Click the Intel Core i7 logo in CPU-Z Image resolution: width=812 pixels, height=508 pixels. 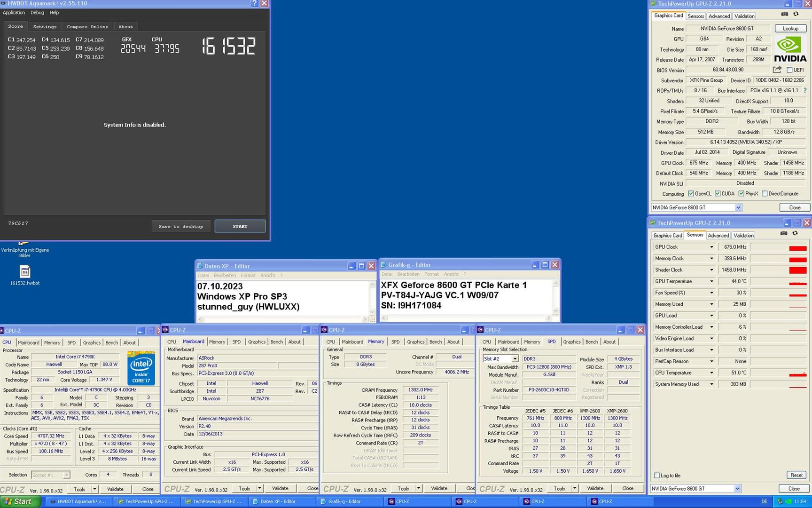click(141, 368)
